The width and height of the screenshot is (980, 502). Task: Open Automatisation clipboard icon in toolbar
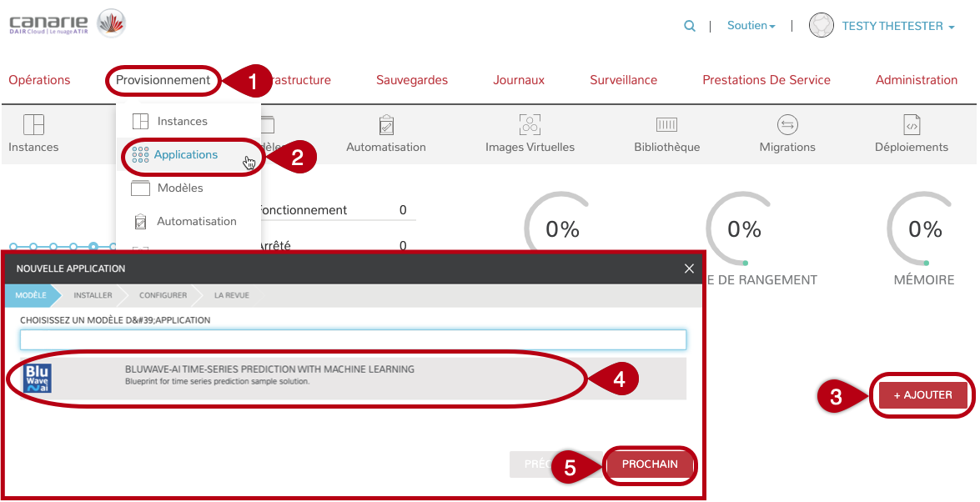point(386,126)
